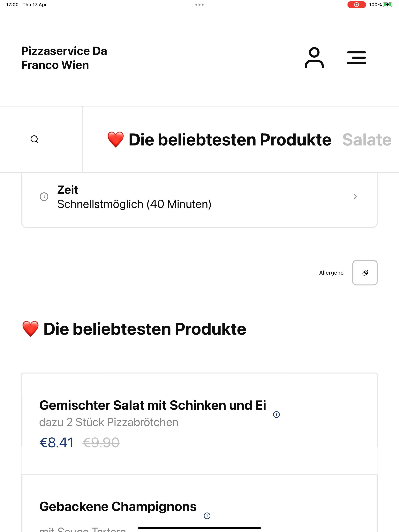Open the user account profile icon
The image size is (399, 532).
(x=314, y=58)
